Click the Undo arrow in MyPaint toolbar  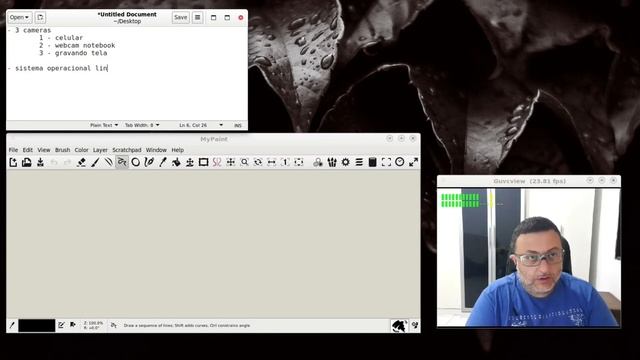click(x=54, y=162)
